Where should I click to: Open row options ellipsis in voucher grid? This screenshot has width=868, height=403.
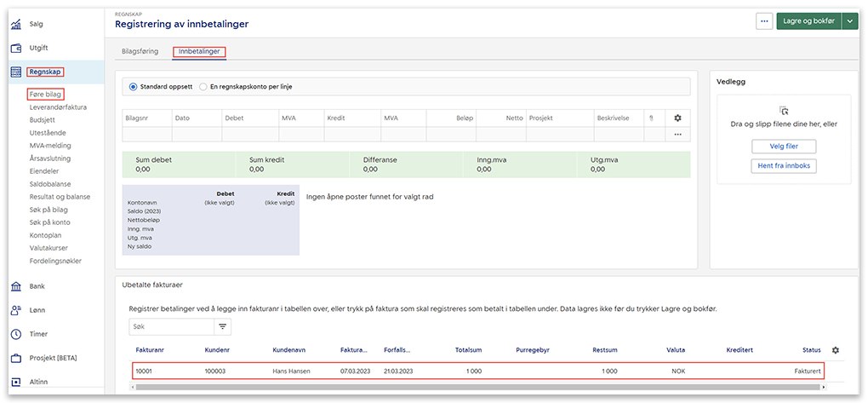pyautogui.click(x=677, y=135)
